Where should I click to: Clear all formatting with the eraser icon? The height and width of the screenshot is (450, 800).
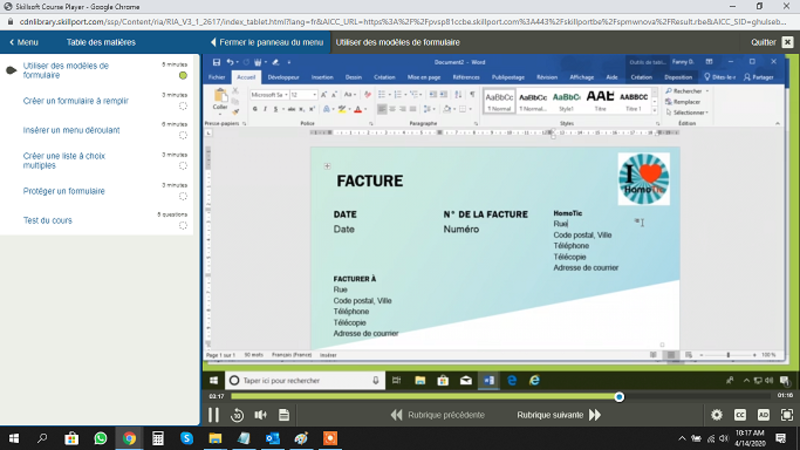(x=367, y=95)
